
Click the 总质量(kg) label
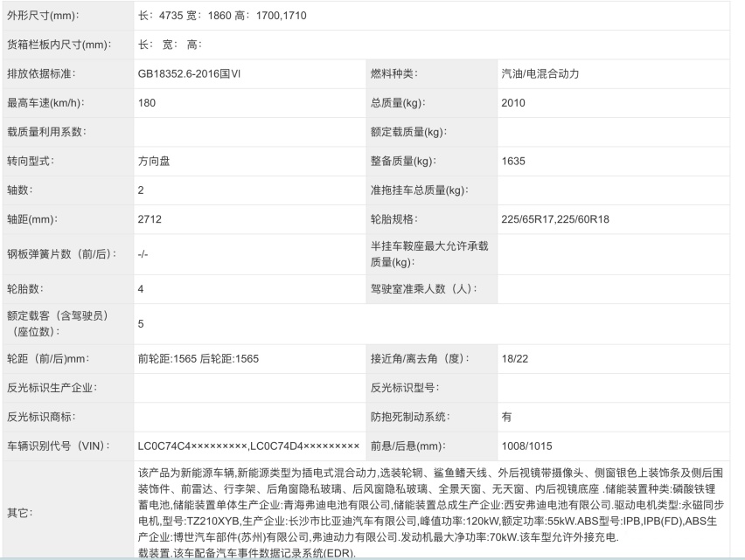tap(398, 103)
